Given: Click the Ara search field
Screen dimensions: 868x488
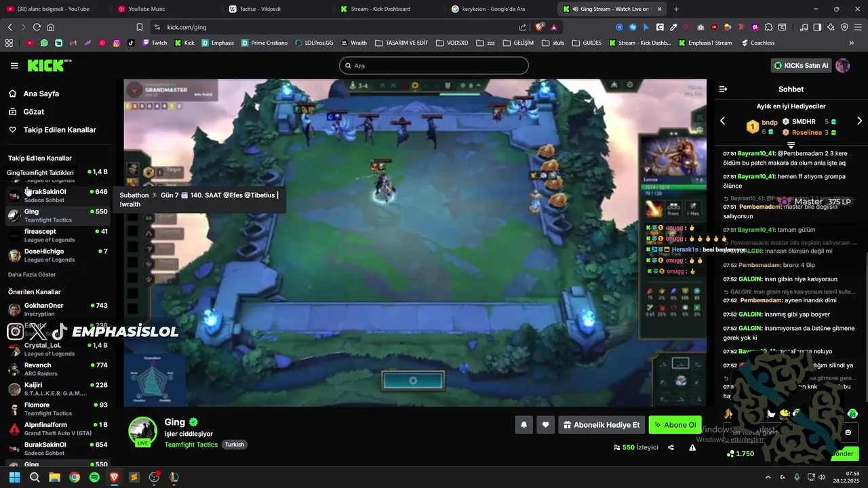Looking at the screenshot, I should click(x=434, y=66).
